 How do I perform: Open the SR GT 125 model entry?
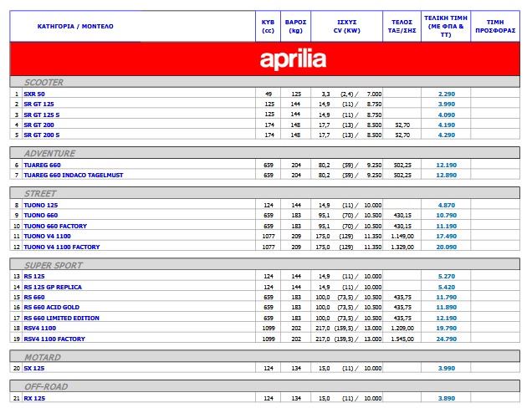pos(38,105)
